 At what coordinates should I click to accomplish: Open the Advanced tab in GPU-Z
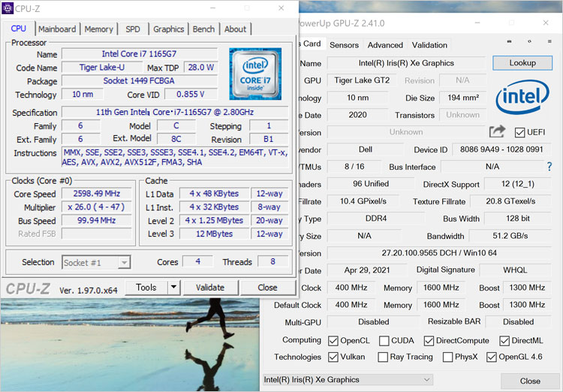(385, 45)
